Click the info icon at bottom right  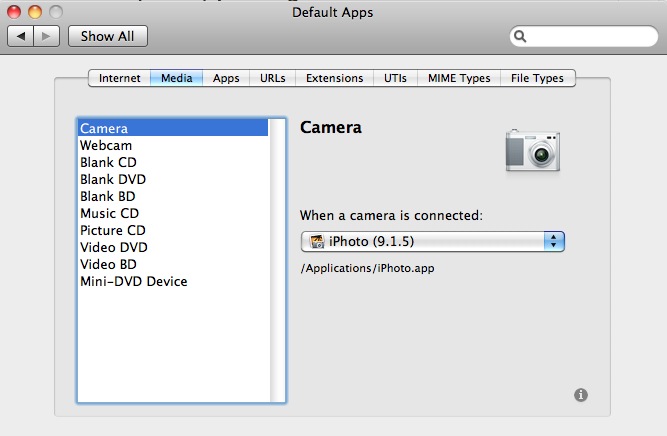click(x=581, y=395)
